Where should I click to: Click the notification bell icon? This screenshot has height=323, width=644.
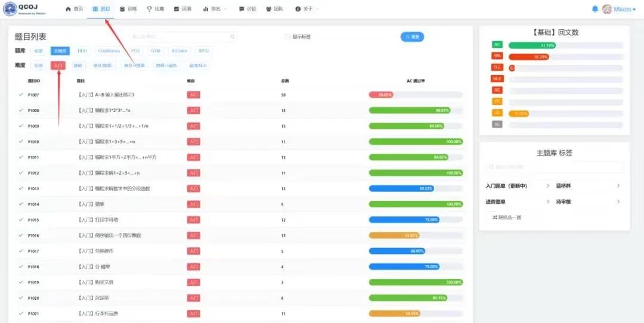[595, 9]
